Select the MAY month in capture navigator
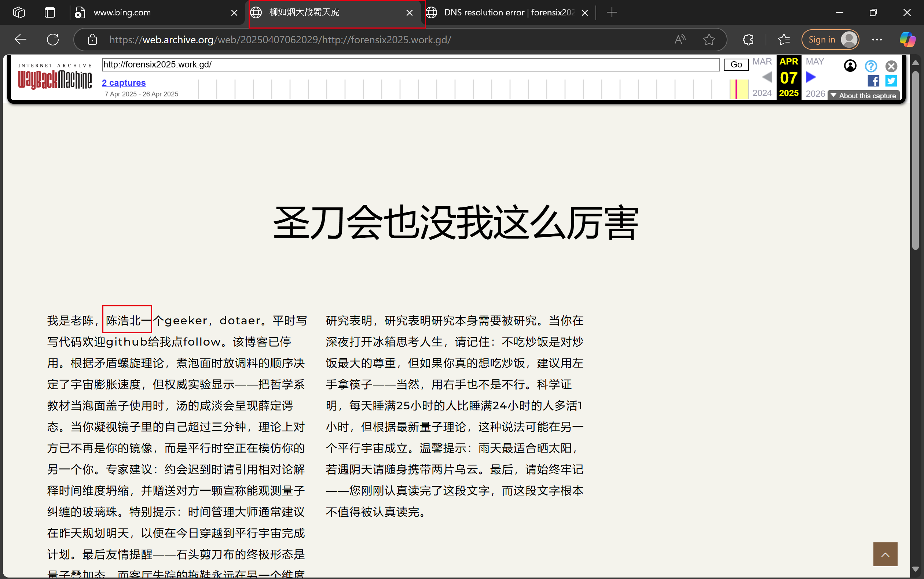Screen dimensions: 924x579 [815, 62]
